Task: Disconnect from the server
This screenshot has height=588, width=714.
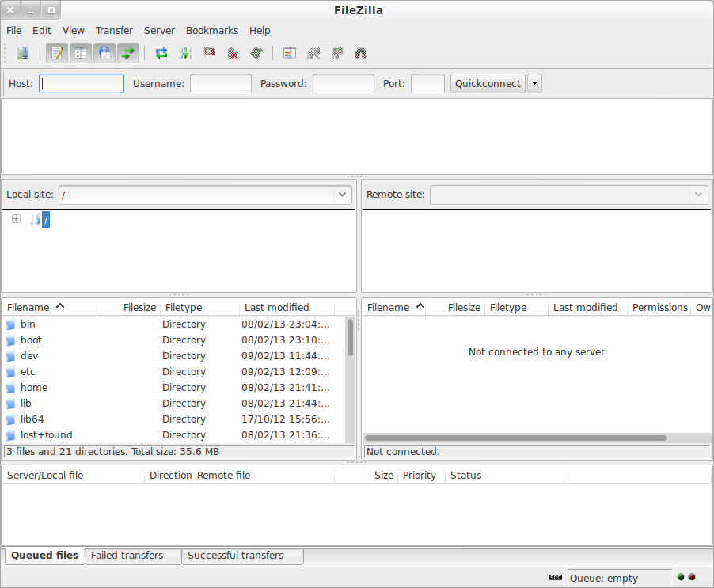Action: point(232,52)
